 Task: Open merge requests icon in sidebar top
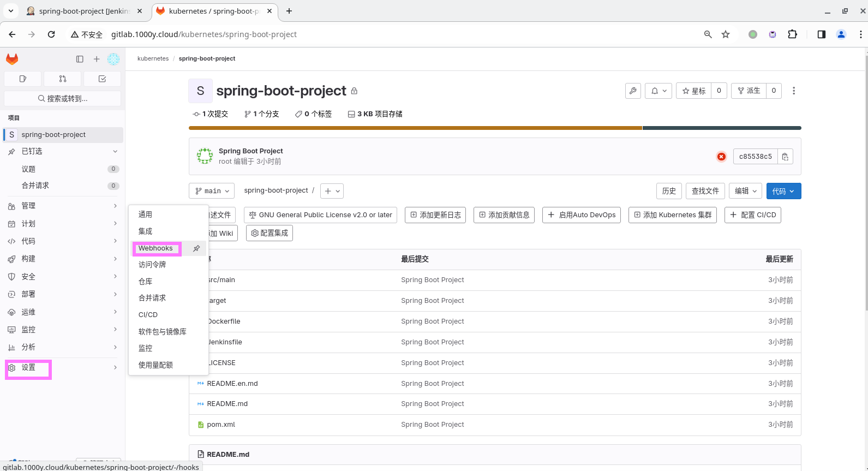63,79
